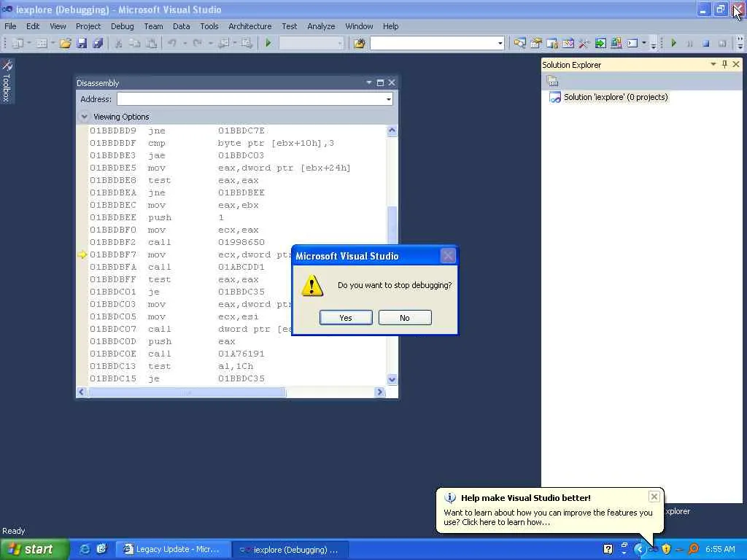Open the Debug menu
The width and height of the screenshot is (747, 560).
pyautogui.click(x=122, y=26)
